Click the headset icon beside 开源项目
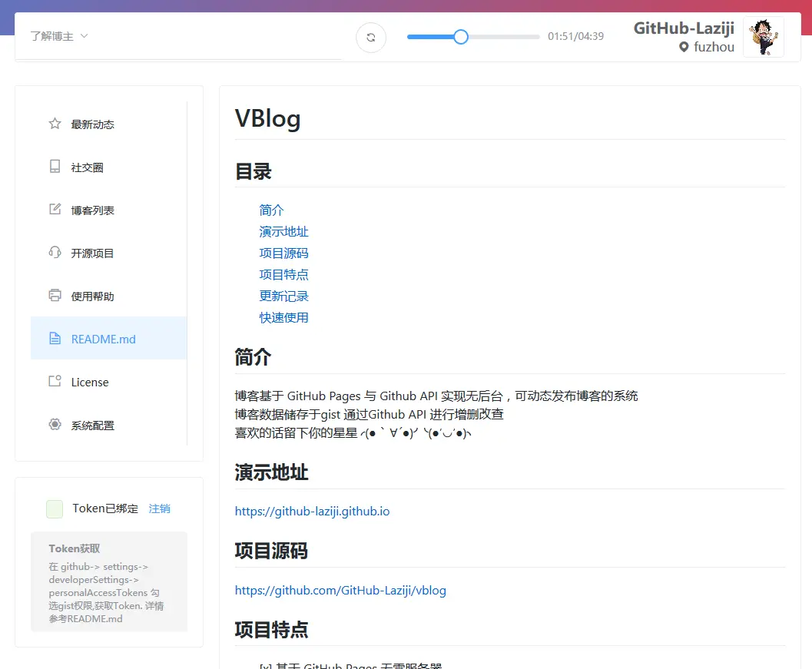The height and width of the screenshot is (669, 812). point(55,252)
